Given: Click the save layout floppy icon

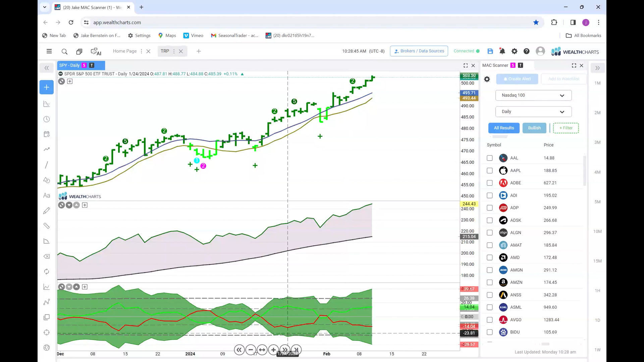Looking at the screenshot, I should pos(490,51).
